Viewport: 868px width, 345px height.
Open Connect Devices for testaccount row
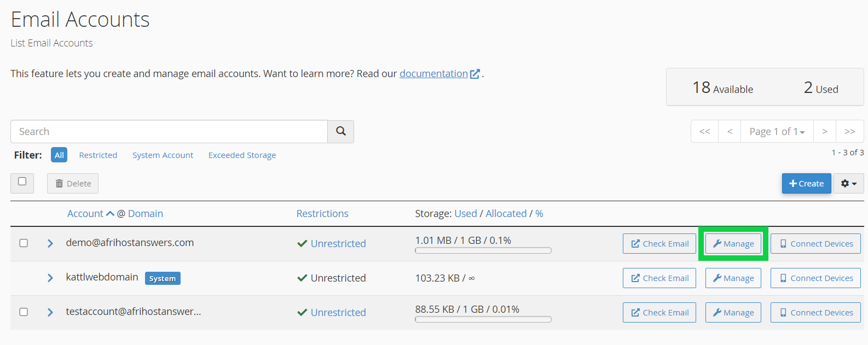click(815, 313)
